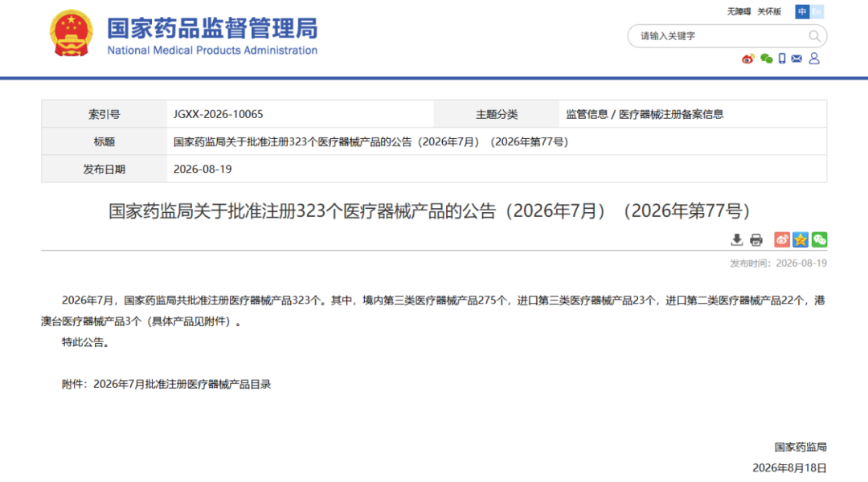Image resolution: width=868 pixels, height=482 pixels.
Task: Click index number JGXX-2026-10065
Action: pos(218,114)
